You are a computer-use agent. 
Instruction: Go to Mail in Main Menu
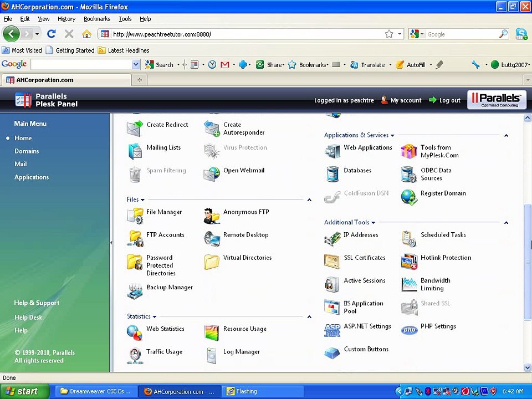[x=21, y=164]
